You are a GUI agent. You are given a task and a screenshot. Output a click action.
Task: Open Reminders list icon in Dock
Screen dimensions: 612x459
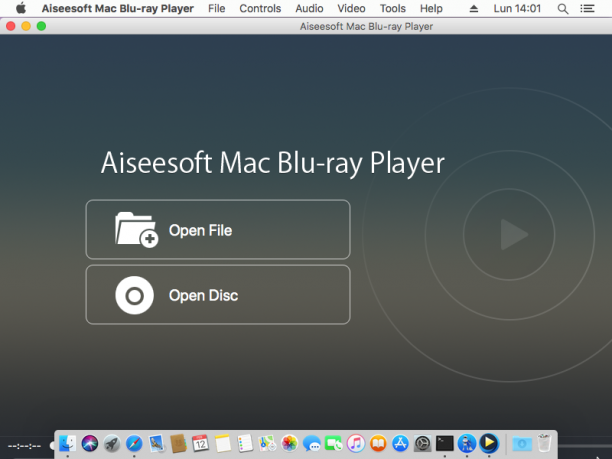(x=245, y=443)
